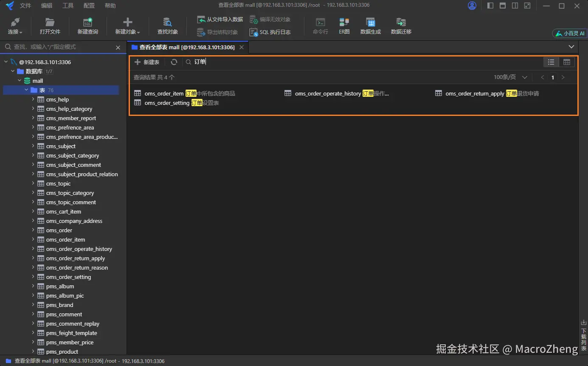Open the ER图 diagram tool

coord(344,26)
